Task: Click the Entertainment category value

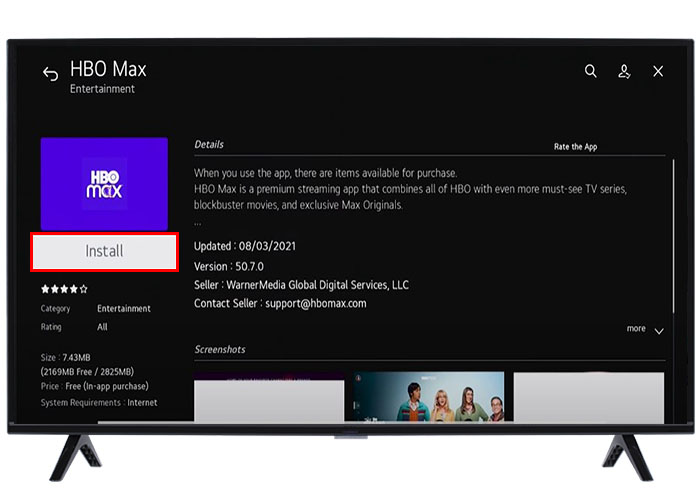Action: tap(124, 308)
